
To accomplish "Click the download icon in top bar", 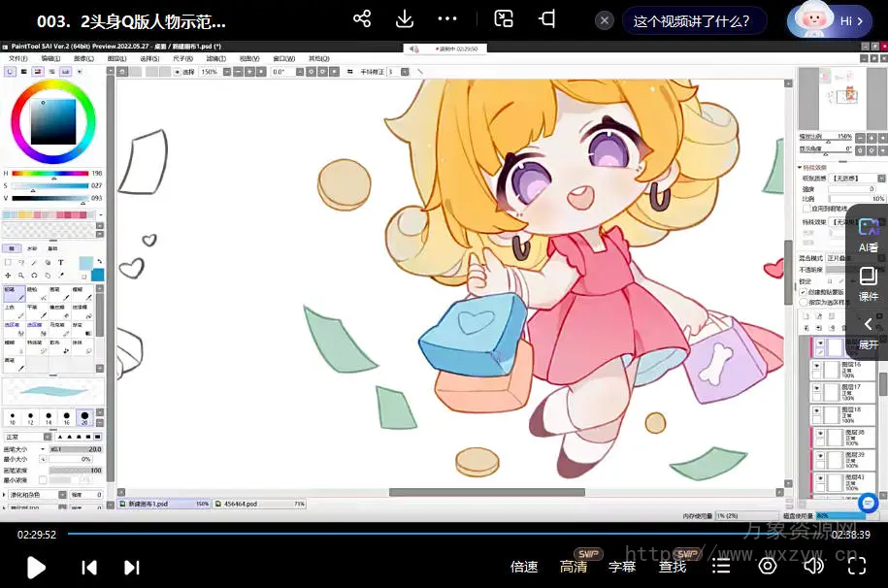I will click(x=405, y=19).
